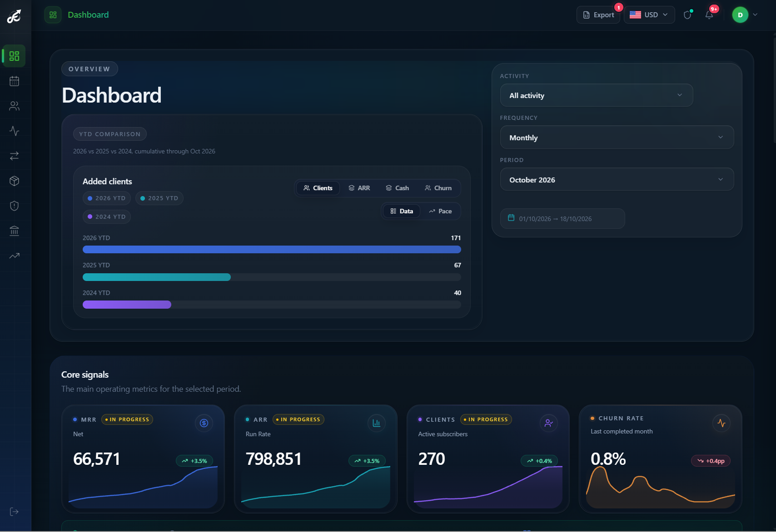Open the bank building icon in sidebar
The height and width of the screenshot is (532, 776).
(x=14, y=231)
